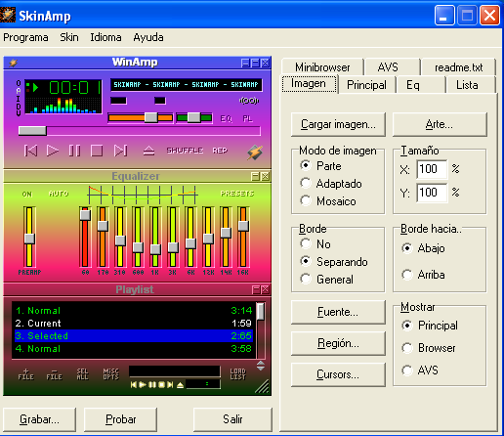The image size is (504, 436).
Task: Click the playlist SEL ALL button
Action: (82, 374)
